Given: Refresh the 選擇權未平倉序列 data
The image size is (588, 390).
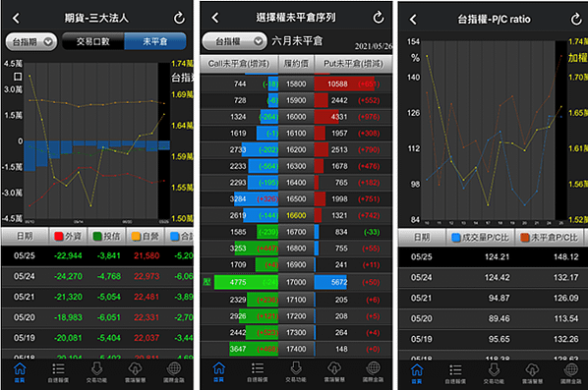Looking at the screenshot, I should click(379, 18).
